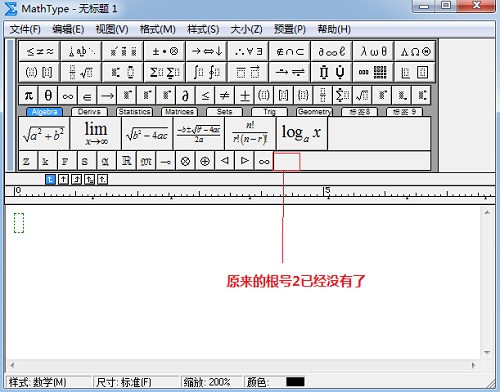Click the empty equation slot in editing area
500x392 pixels.
pyautogui.click(x=19, y=223)
